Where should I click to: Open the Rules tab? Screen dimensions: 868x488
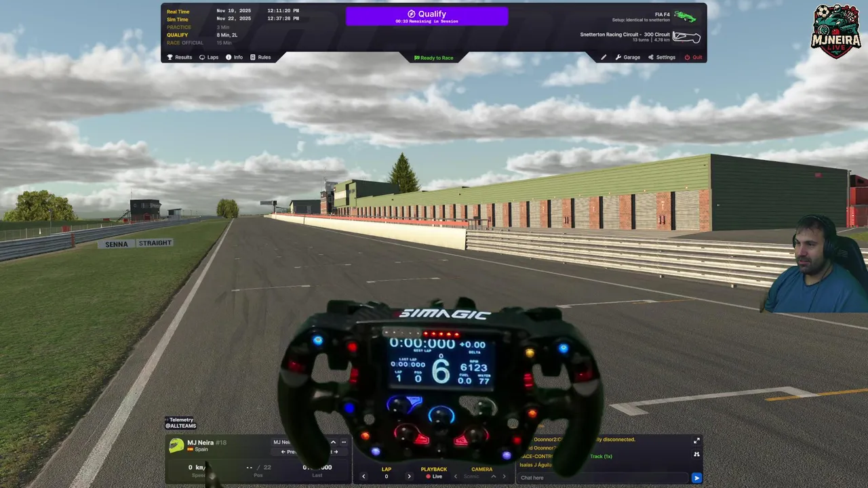pos(260,58)
